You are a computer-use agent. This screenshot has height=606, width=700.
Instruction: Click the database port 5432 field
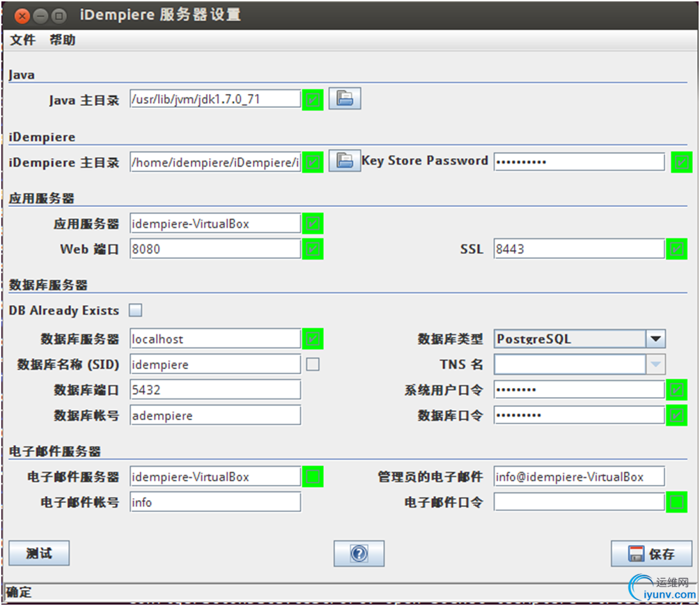215,390
